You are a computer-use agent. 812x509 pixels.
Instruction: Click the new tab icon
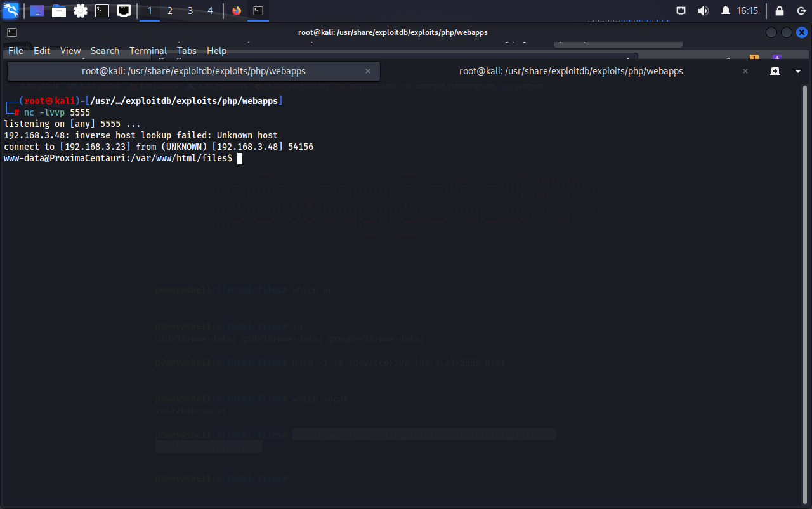pos(775,71)
